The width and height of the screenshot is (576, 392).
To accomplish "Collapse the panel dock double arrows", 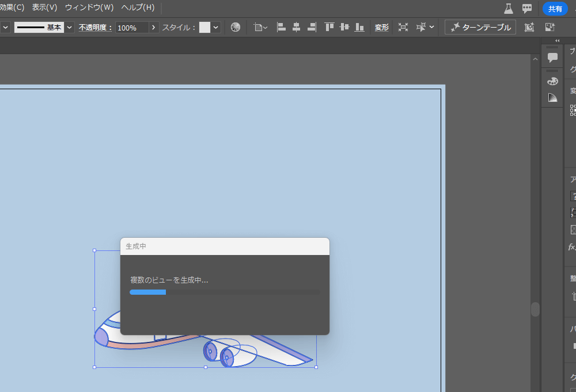I will point(557,41).
